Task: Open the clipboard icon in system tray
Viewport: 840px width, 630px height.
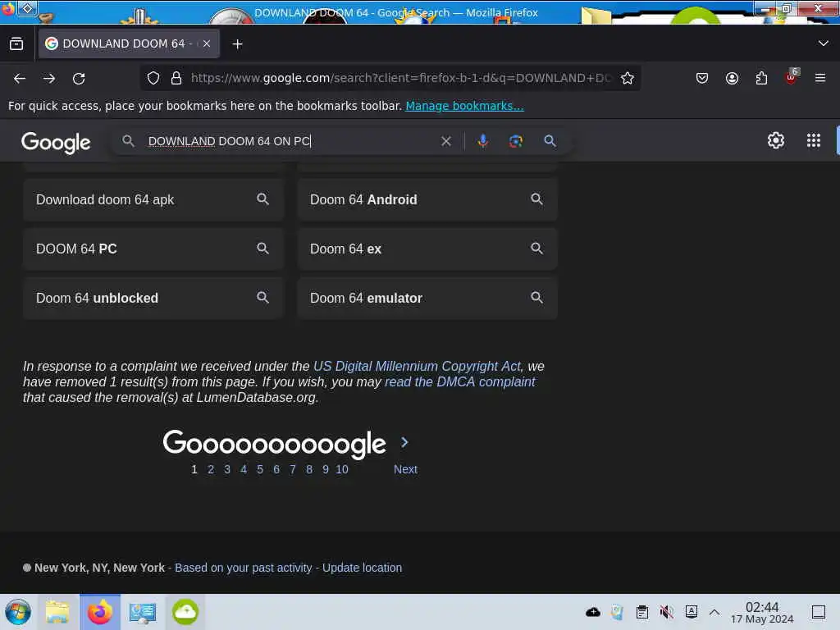Action: (641, 612)
